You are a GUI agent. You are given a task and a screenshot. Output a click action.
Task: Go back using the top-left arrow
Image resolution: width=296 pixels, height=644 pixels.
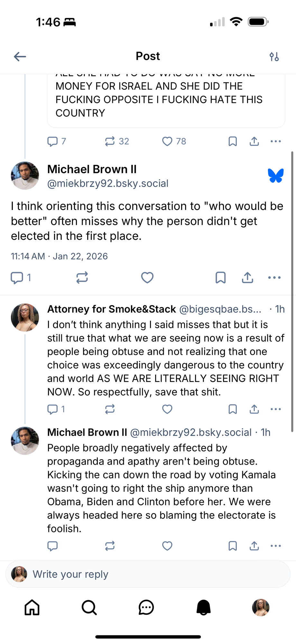pos(20,57)
